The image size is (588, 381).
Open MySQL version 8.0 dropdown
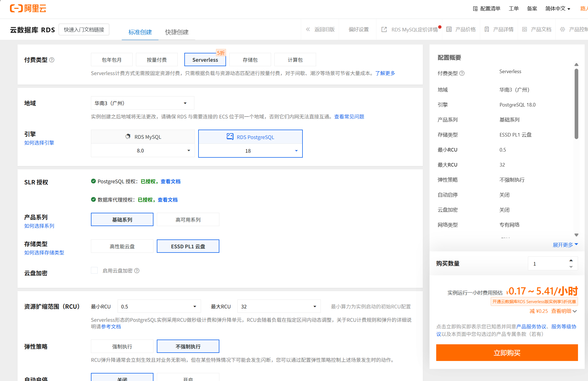coord(143,150)
